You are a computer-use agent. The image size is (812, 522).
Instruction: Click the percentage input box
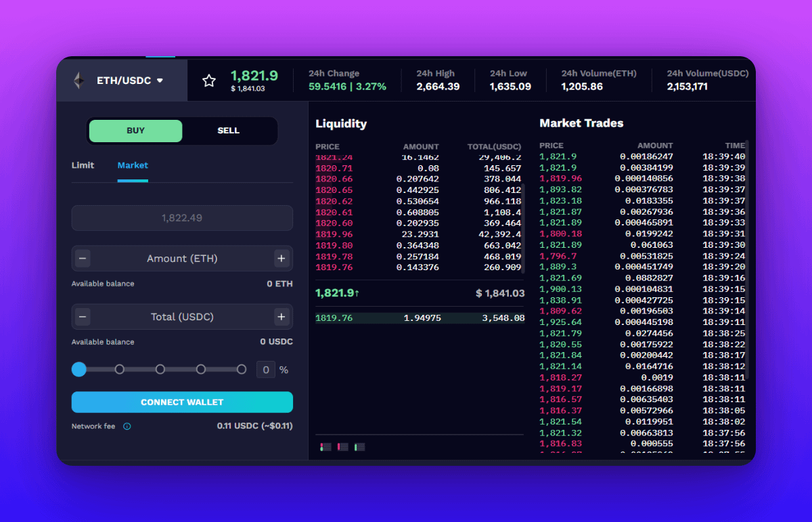tap(266, 370)
